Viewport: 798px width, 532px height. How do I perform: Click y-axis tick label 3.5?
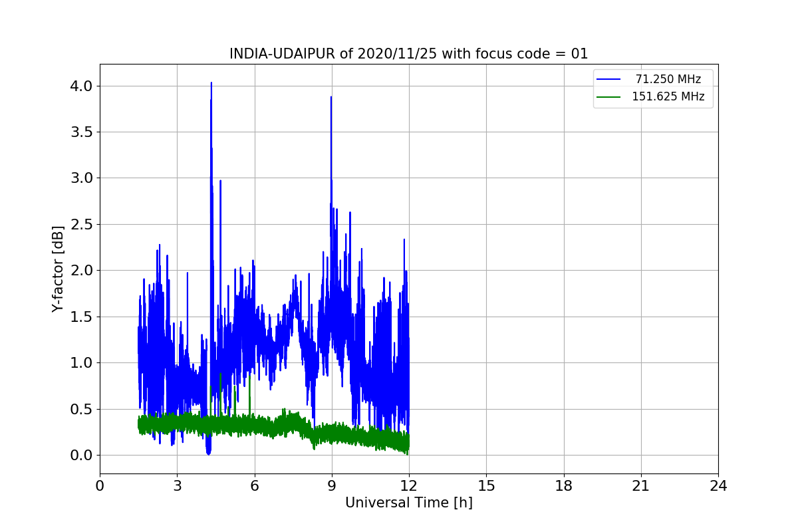point(82,132)
